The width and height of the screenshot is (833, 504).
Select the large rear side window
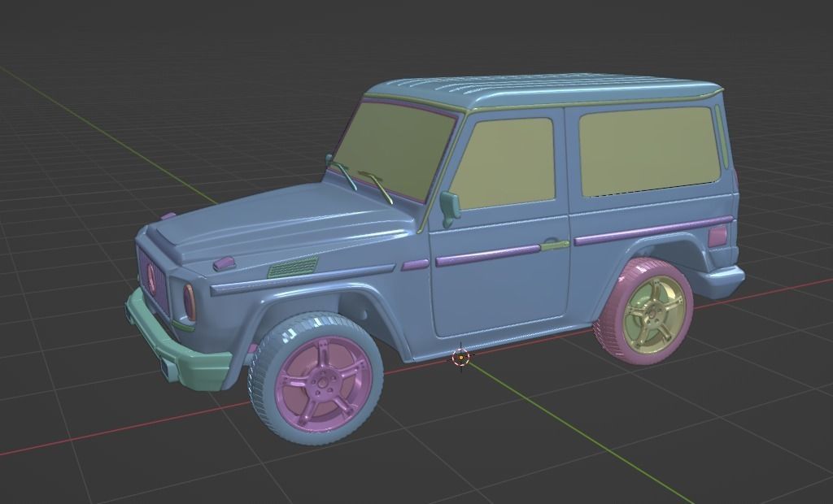coord(649,150)
